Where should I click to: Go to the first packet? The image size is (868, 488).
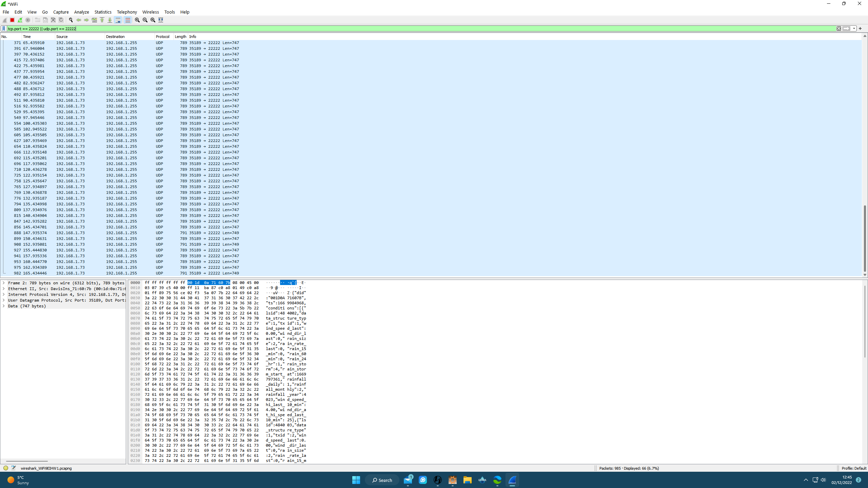[x=102, y=20]
